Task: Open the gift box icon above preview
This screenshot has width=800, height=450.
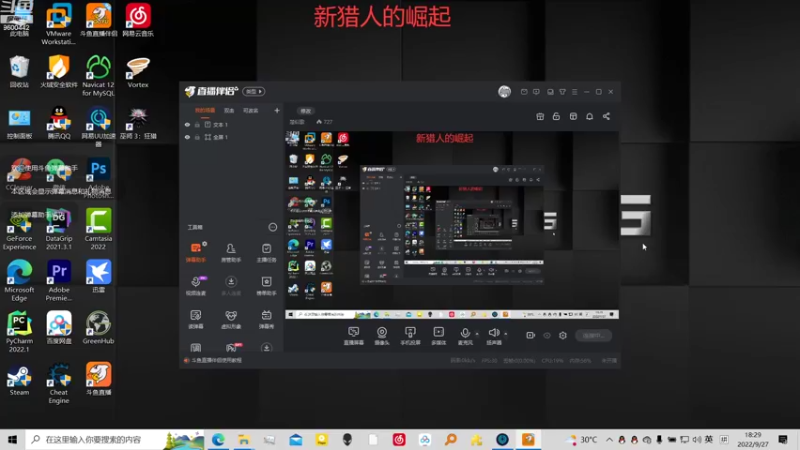Action: tap(540, 116)
